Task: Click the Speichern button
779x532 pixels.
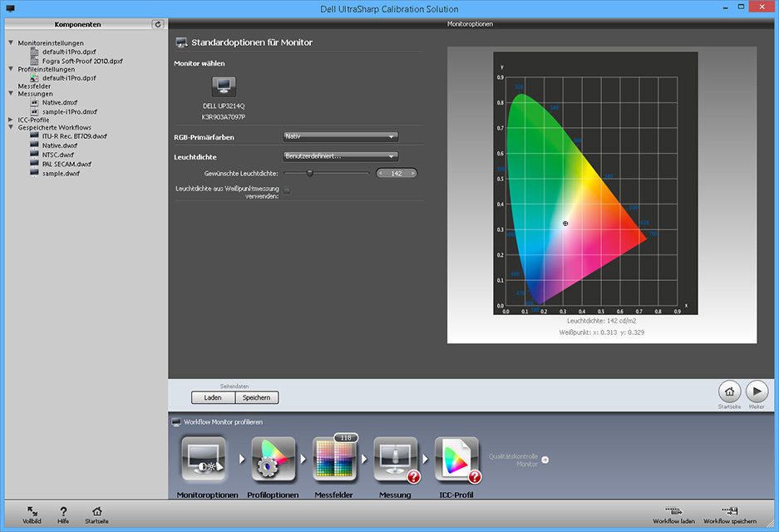Action: 257,397
